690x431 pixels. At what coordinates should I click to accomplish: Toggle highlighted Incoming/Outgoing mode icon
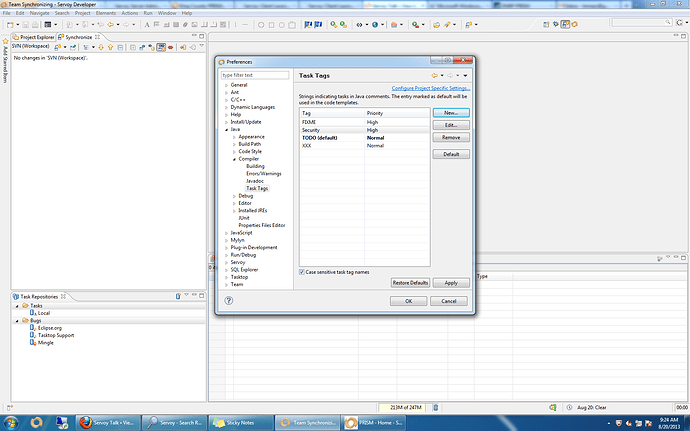(161, 47)
